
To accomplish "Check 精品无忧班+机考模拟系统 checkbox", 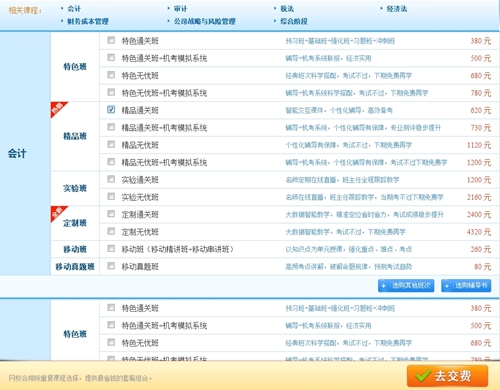I will click(111, 162).
